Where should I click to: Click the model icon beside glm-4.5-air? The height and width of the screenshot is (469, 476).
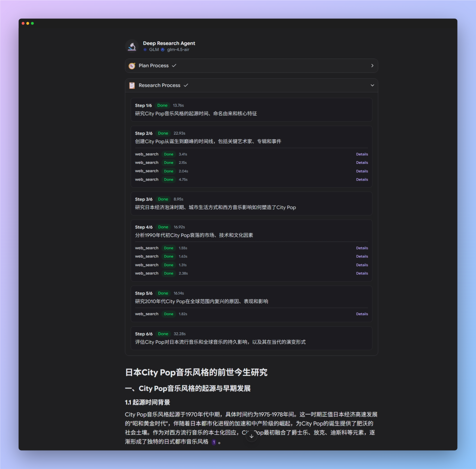(x=163, y=49)
